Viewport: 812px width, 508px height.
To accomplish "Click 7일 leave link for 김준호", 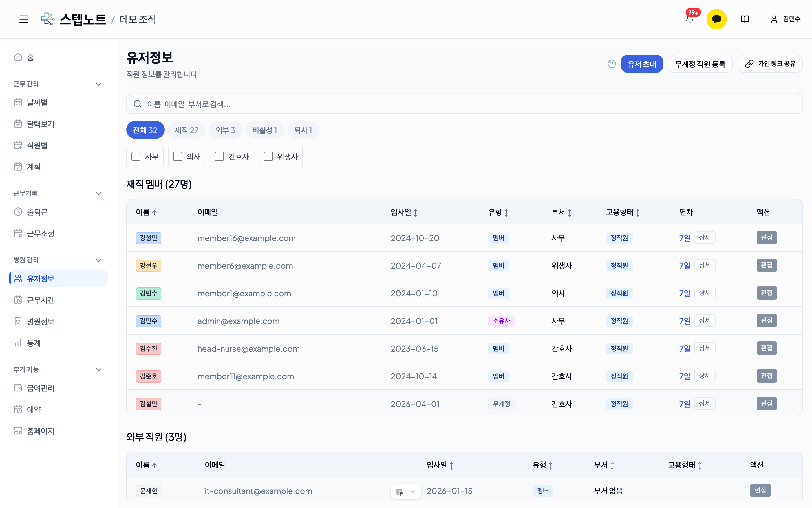I will coord(685,376).
